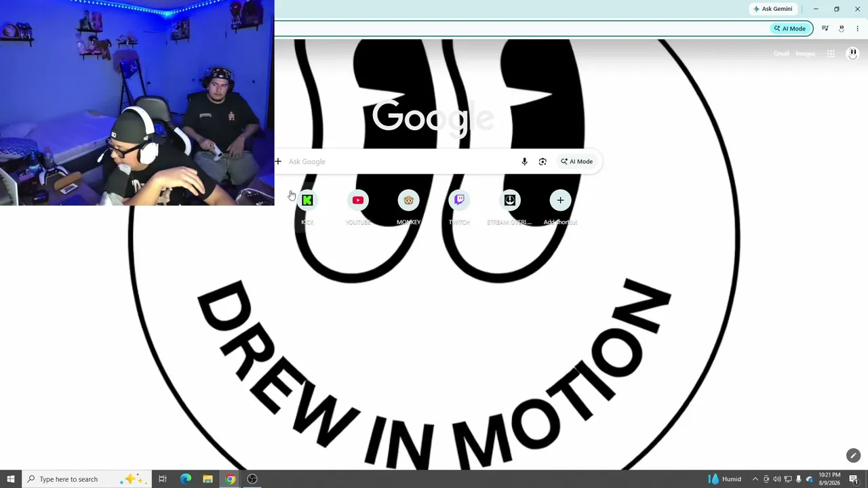The height and width of the screenshot is (488, 868).
Task: Minimize the Chrome window
Action: tap(816, 9)
